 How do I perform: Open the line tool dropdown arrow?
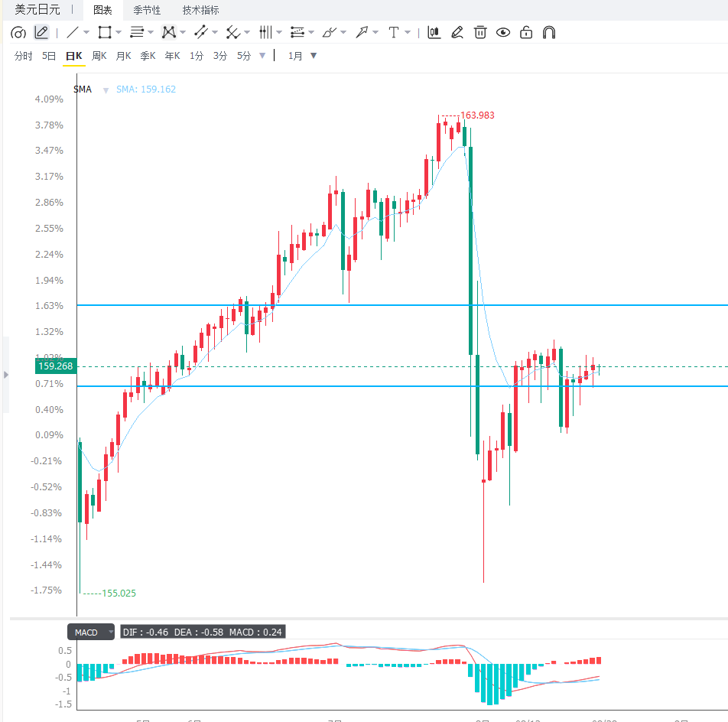point(86,32)
